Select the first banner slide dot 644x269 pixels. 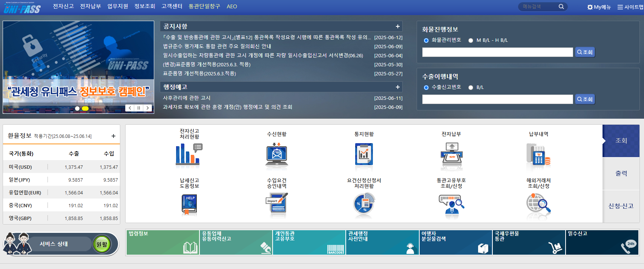point(77,109)
